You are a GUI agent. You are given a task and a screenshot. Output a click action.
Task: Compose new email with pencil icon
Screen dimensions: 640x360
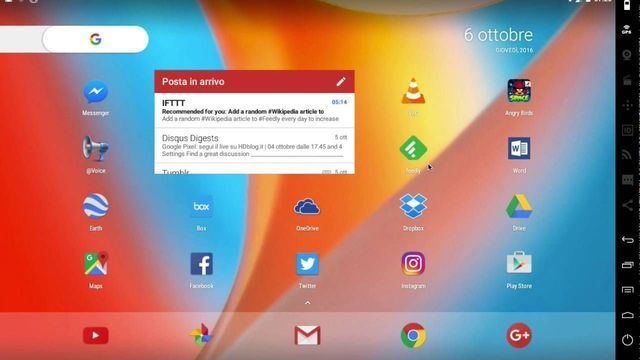(x=341, y=82)
